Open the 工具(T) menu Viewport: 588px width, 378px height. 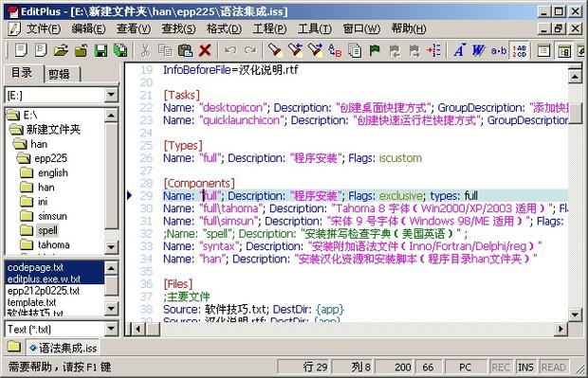tap(314, 28)
